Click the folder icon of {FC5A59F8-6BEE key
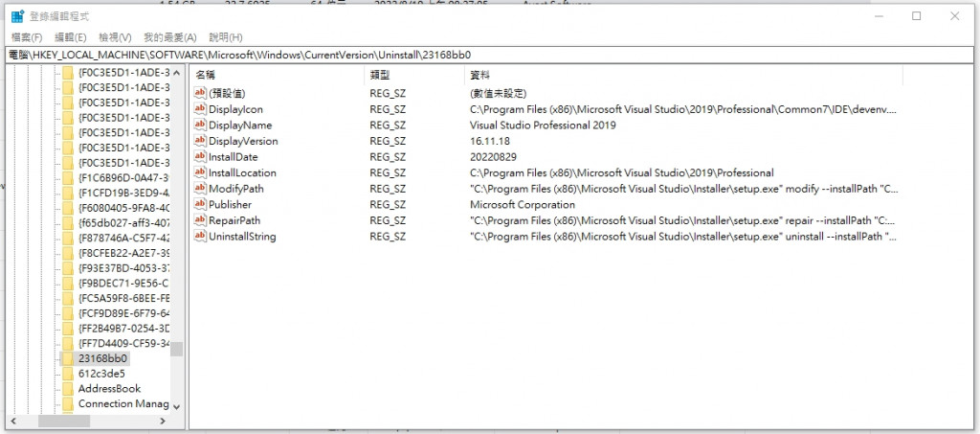Image resolution: width=980 pixels, height=434 pixels. coord(68,298)
